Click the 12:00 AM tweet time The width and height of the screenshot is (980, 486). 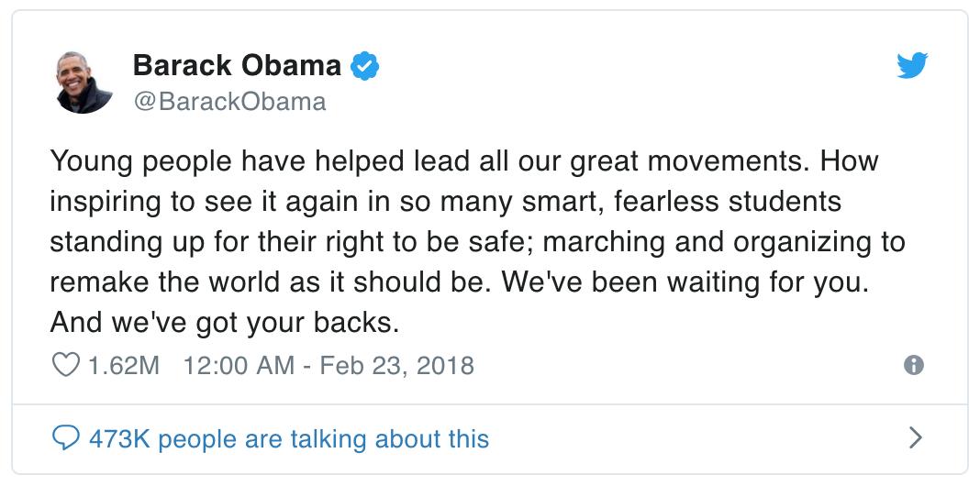coord(239,366)
